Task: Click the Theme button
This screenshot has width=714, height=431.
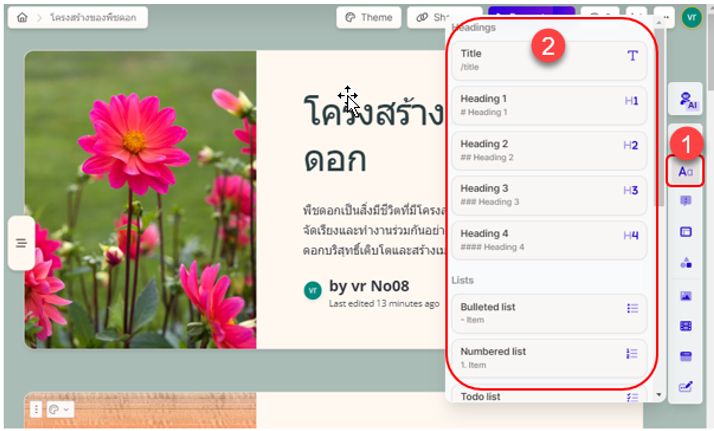Action: click(x=369, y=17)
